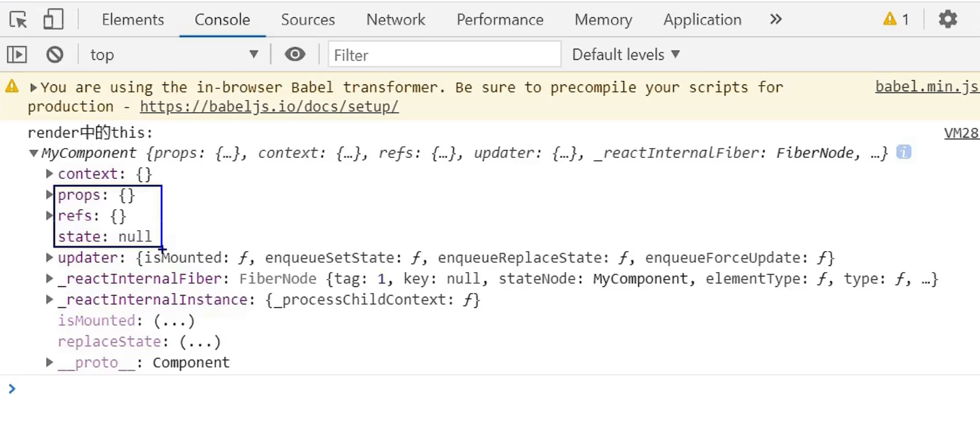
Task: Open the top context dropdown
Action: pyautogui.click(x=174, y=54)
